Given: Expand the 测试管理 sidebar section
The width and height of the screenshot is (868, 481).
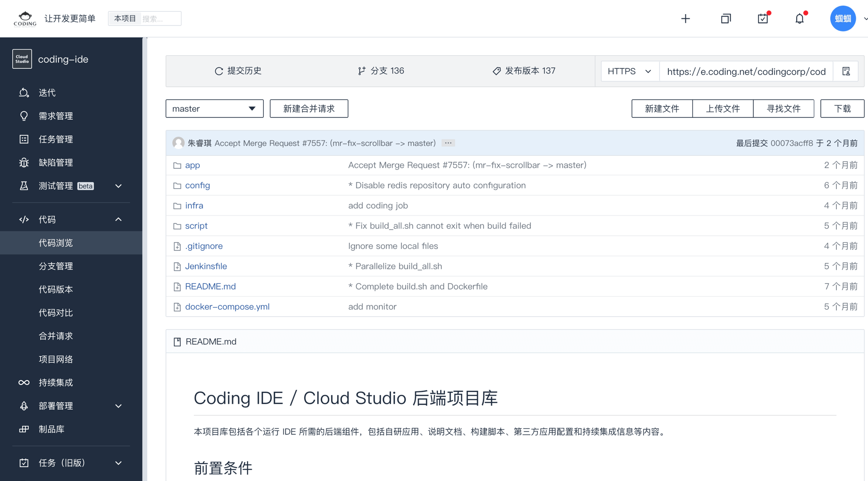Looking at the screenshot, I should pyautogui.click(x=118, y=186).
